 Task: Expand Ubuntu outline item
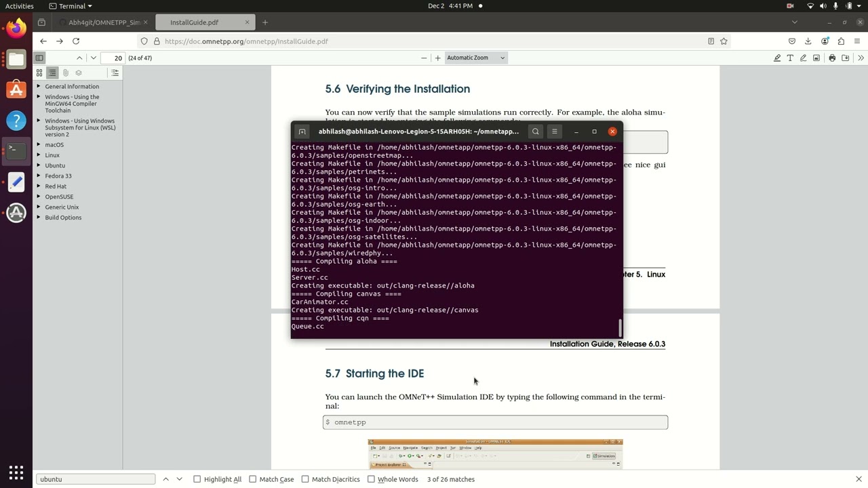pos(39,165)
